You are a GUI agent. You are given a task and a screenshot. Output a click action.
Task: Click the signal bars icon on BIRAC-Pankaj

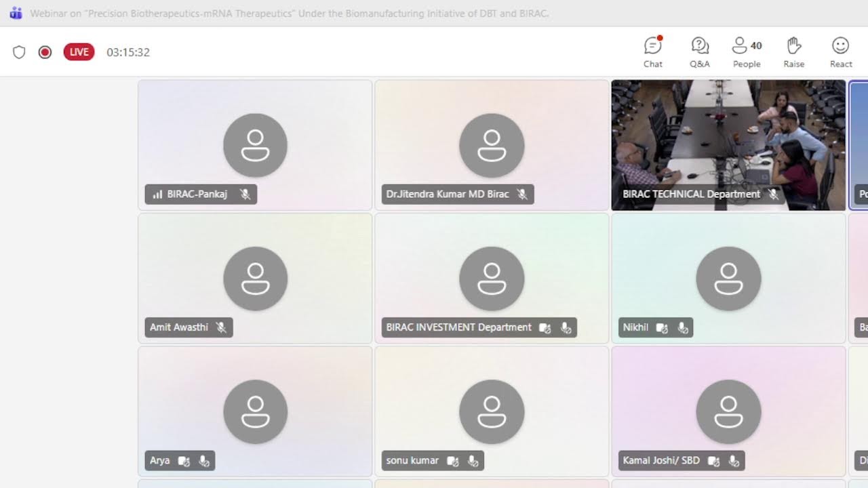[x=157, y=195]
